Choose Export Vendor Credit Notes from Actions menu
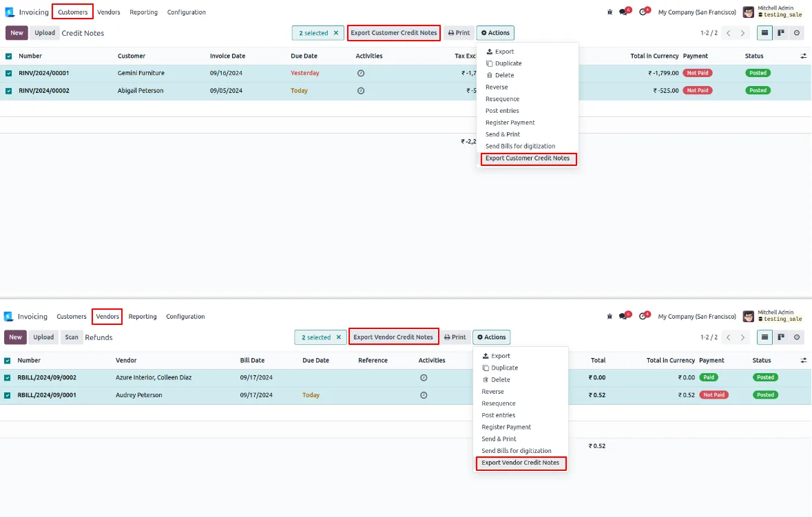Screen dimensions: 812x517 coord(521,463)
